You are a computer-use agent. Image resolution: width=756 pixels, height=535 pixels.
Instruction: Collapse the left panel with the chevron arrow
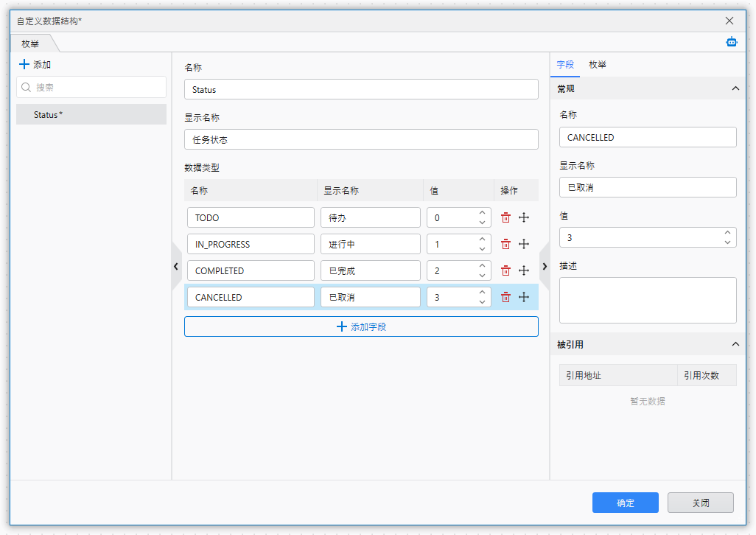click(175, 267)
